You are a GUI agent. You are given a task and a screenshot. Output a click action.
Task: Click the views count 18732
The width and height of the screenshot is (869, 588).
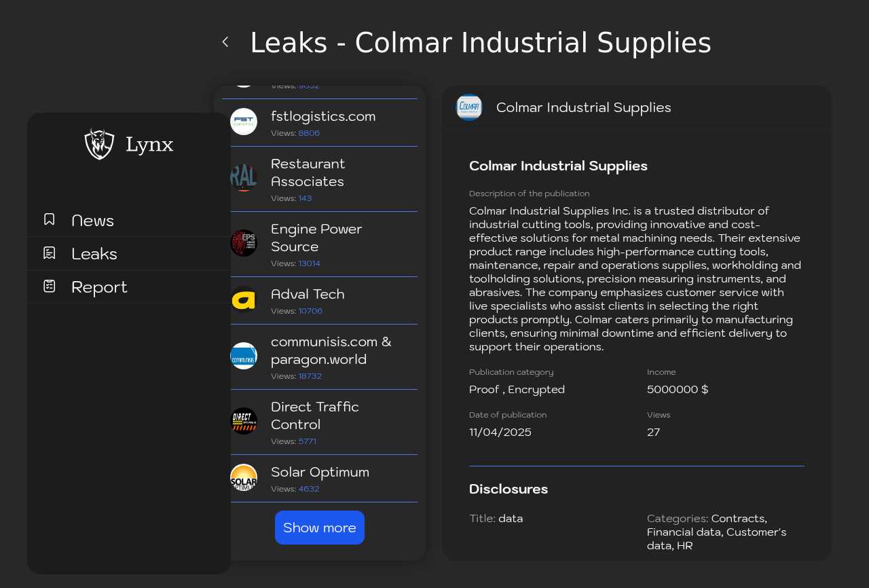[x=310, y=376]
